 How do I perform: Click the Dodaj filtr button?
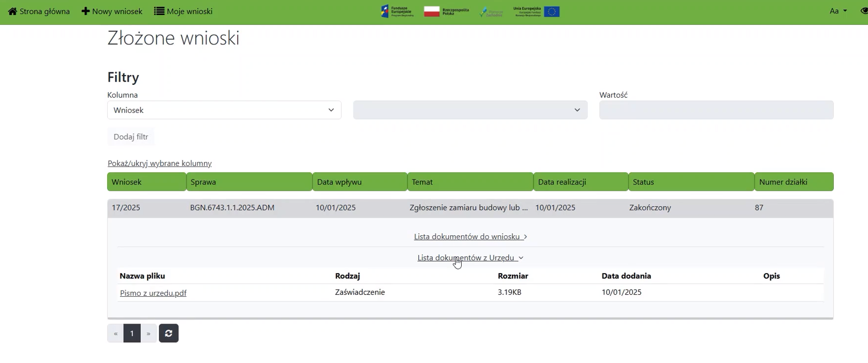[131, 137]
